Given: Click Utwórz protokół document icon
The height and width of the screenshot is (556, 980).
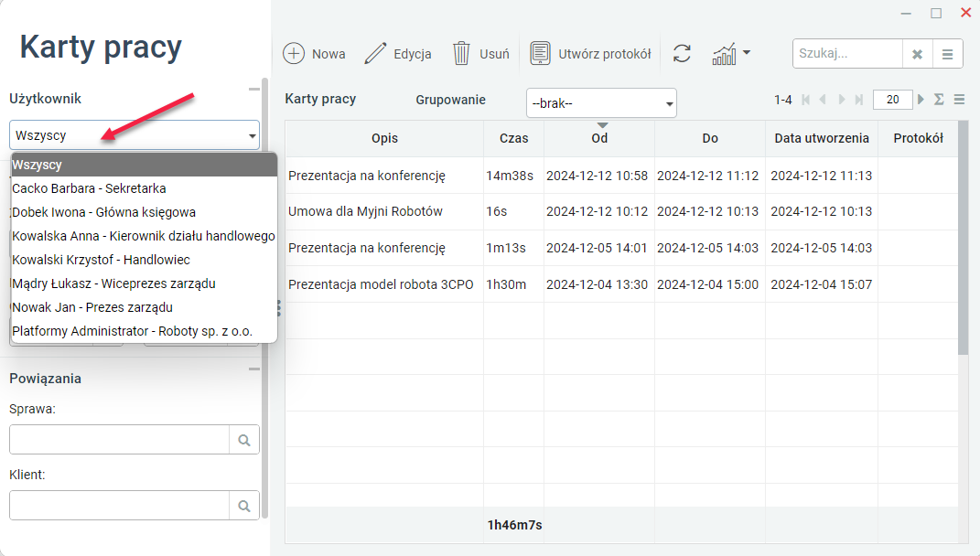Looking at the screenshot, I should 540,54.
